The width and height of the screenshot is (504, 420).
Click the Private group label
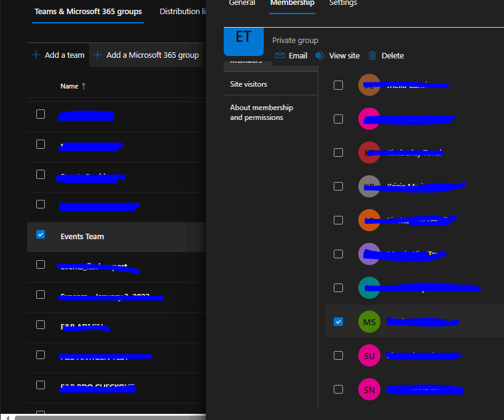pyautogui.click(x=295, y=41)
